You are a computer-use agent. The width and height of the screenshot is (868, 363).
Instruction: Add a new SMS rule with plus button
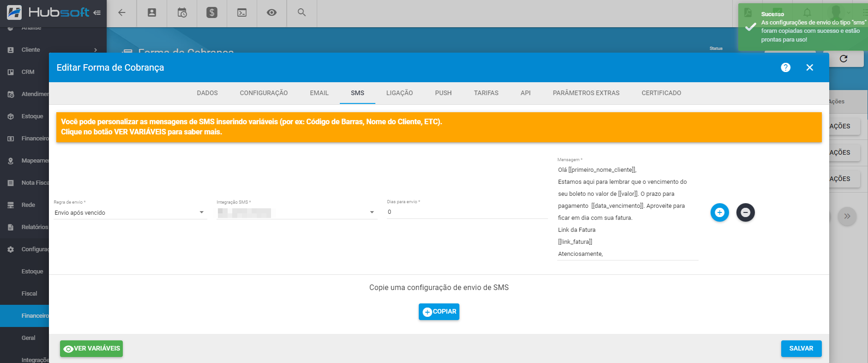pyautogui.click(x=719, y=212)
